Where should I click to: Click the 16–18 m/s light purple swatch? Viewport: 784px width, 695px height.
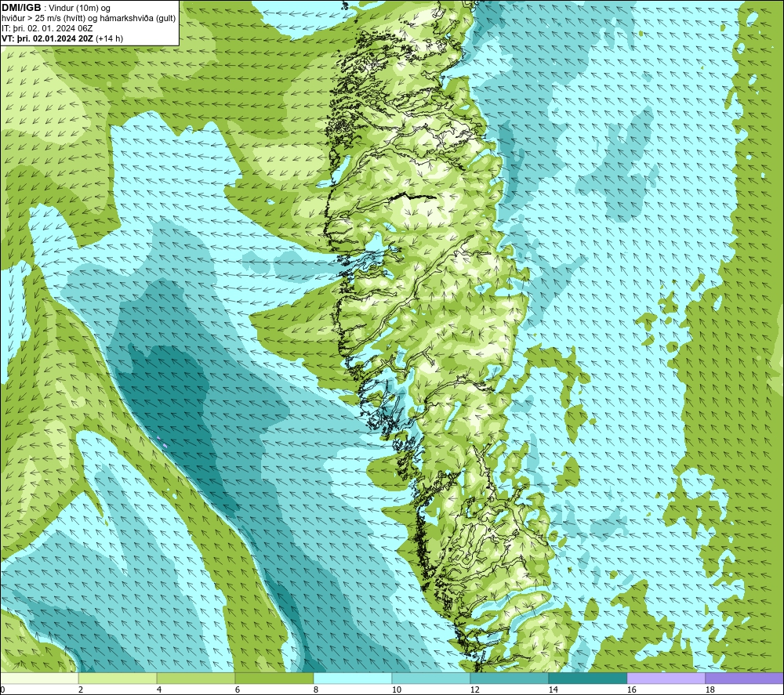[666, 678]
